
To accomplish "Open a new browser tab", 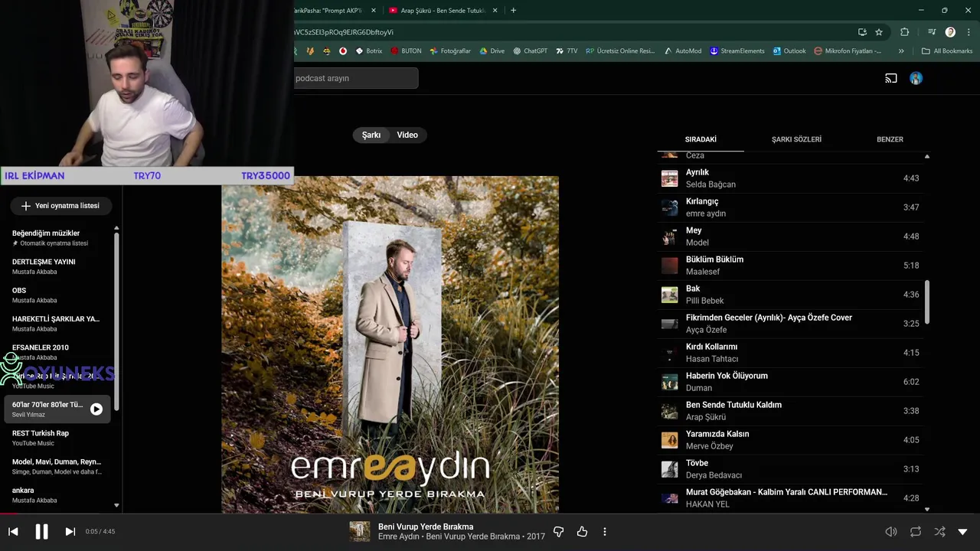I will [513, 10].
